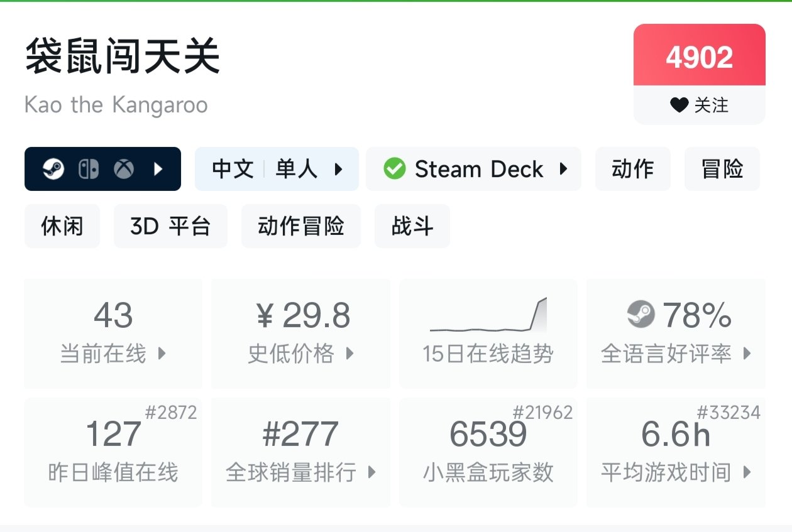This screenshot has width=792, height=532.
Task: Expand the 中文 单人 language options
Action: click(x=277, y=169)
